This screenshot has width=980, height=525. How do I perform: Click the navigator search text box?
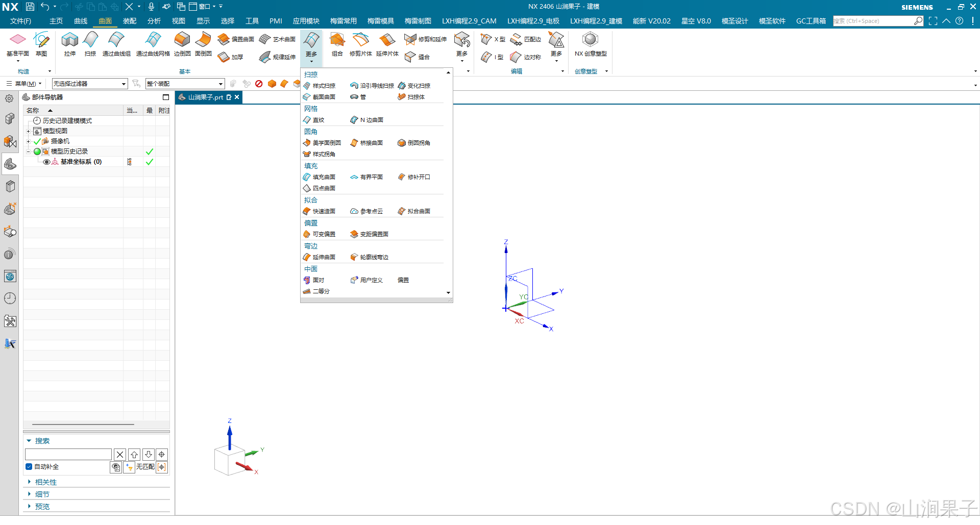68,455
